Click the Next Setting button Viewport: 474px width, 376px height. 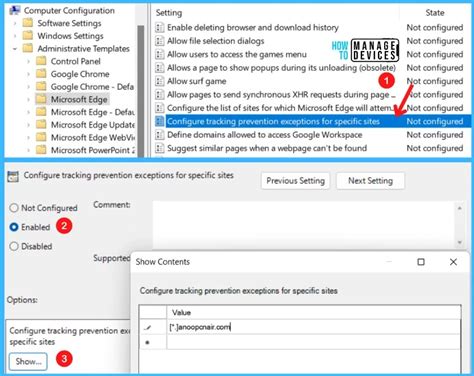[370, 181]
